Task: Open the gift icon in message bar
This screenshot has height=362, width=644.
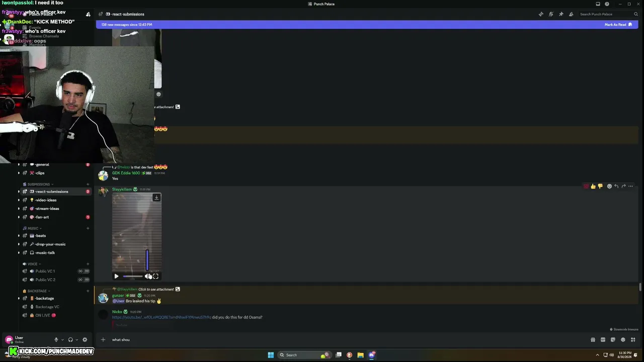Action: 593,340
